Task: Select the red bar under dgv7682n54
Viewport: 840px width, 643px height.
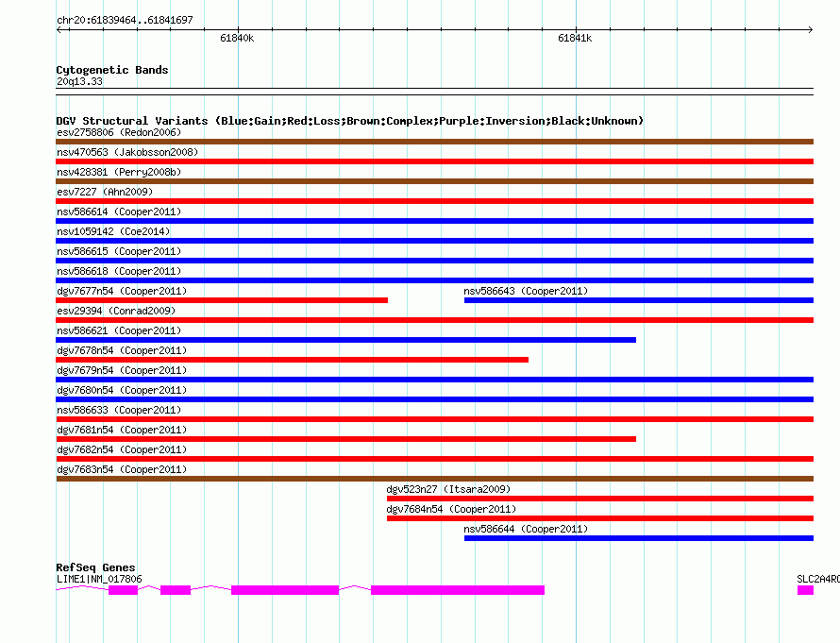Action: click(434, 459)
